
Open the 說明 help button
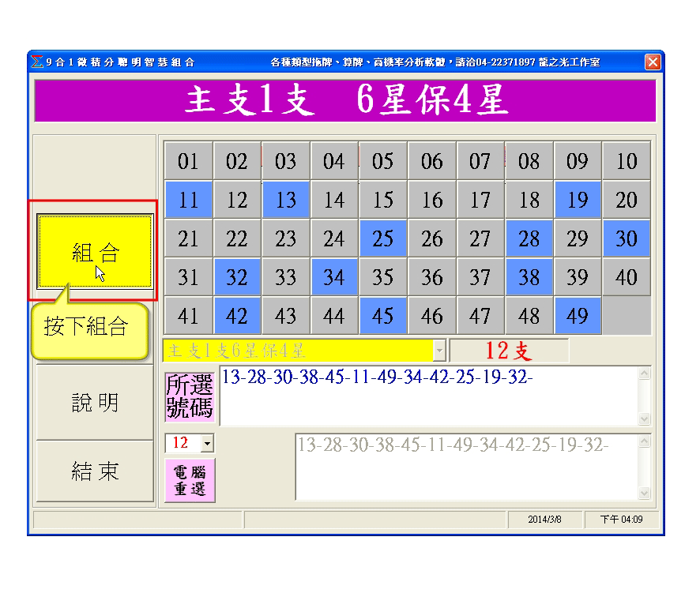(95, 403)
